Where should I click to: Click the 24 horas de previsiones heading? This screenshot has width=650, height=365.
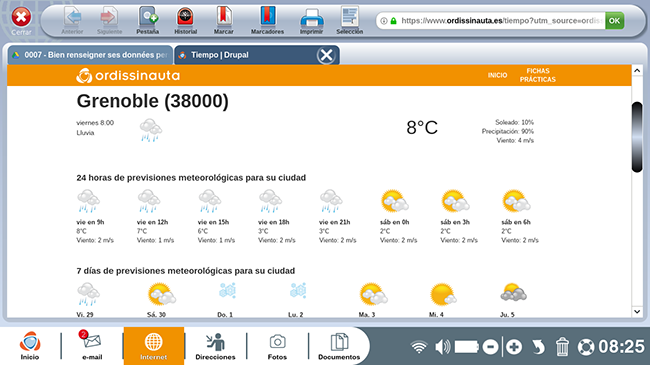click(x=191, y=178)
